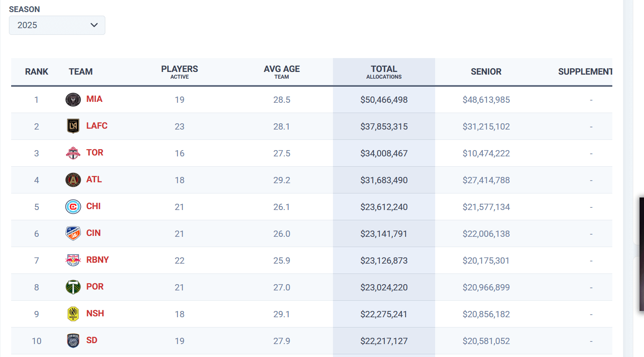The height and width of the screenshot is (357, 644).
Task: Click the Portland Timbers crest icon
Action: (x=73, y=287)
